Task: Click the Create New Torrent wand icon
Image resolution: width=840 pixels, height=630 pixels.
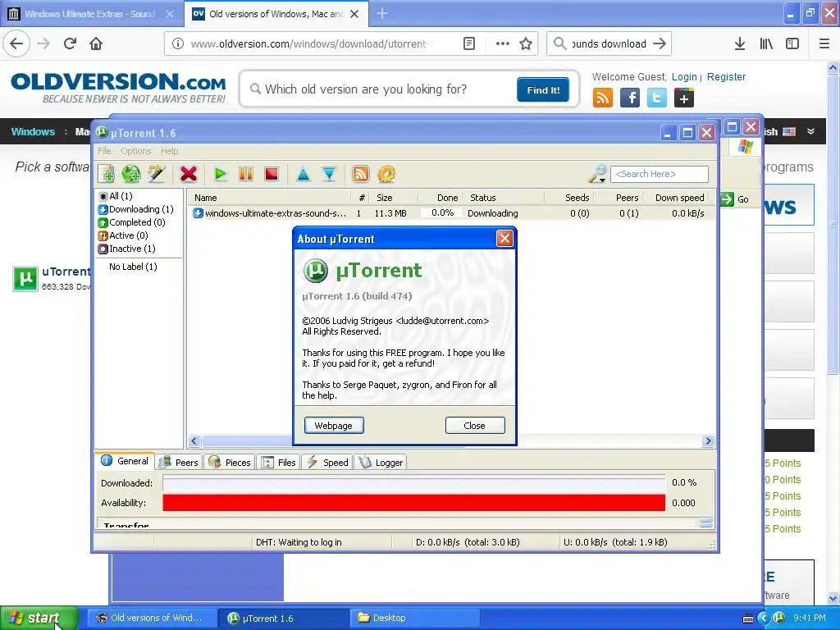Action: tap(157, 174)
